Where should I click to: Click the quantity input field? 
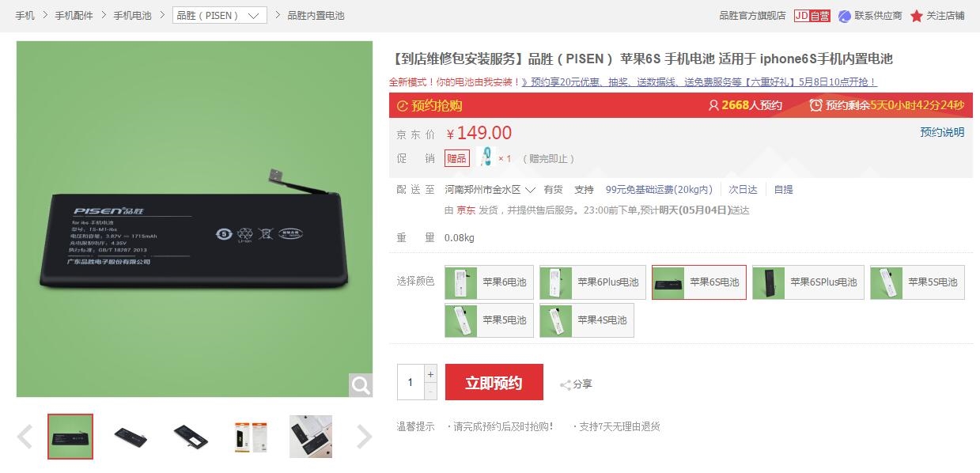click(411, 383)
